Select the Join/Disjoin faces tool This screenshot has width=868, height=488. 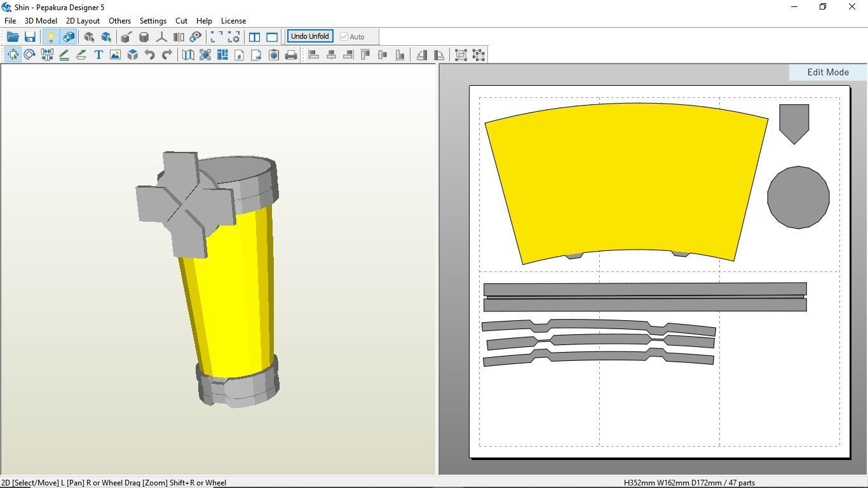[x=47, y=55]
